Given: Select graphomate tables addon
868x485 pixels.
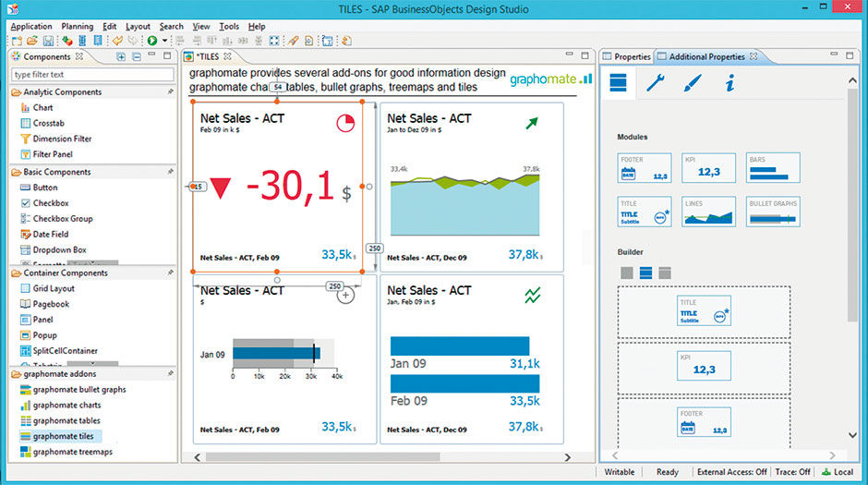Looking at the screenshot, I should [60, 420].
